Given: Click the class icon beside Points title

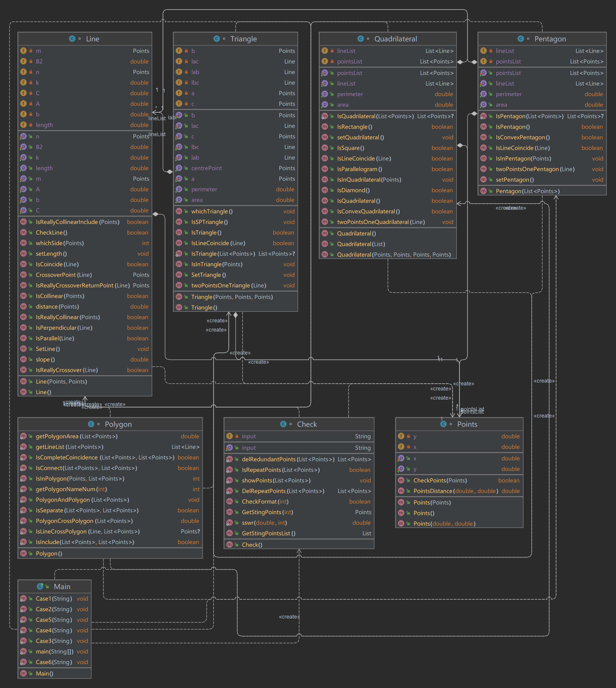Looking at the screenshot, I should [443, 424].
